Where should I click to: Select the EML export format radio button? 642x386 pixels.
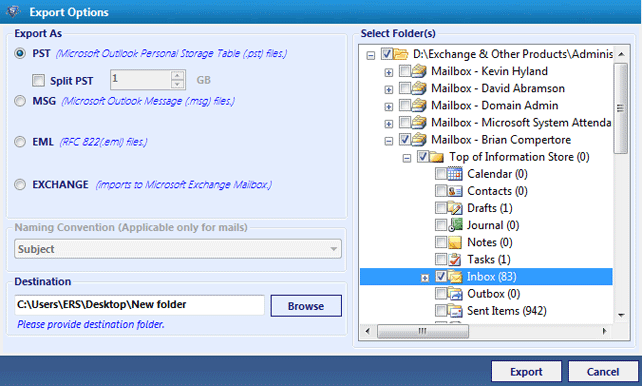coord(20,142)
